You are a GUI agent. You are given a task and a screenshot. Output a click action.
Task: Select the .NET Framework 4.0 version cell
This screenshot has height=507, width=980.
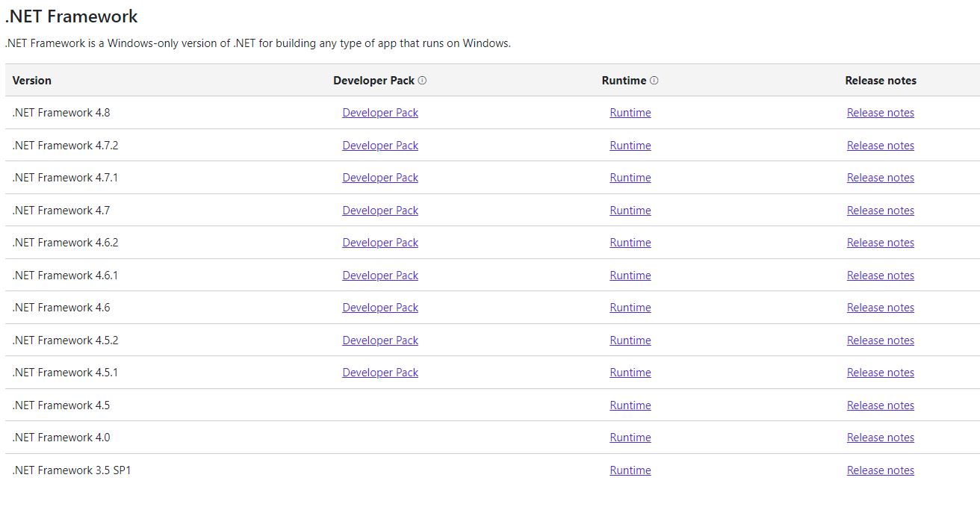click(x=61, y=438)
